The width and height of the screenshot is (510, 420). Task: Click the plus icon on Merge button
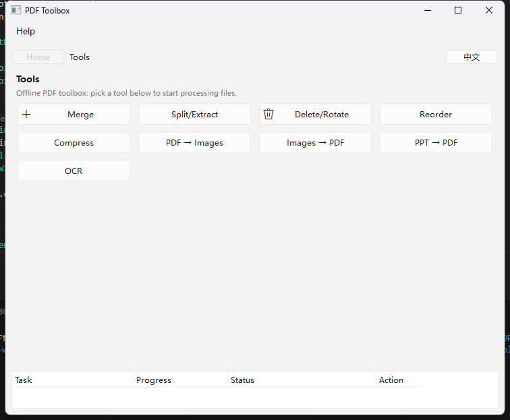(26, 114)
